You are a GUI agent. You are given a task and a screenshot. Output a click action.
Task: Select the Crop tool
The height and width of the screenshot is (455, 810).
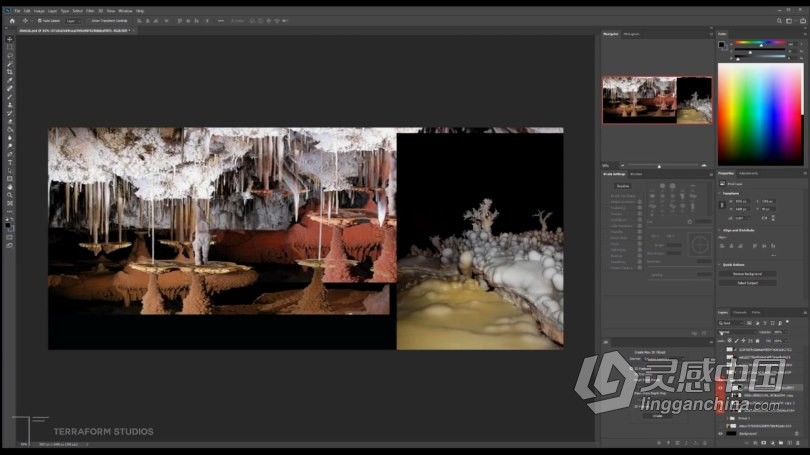(x=10, y=72)
